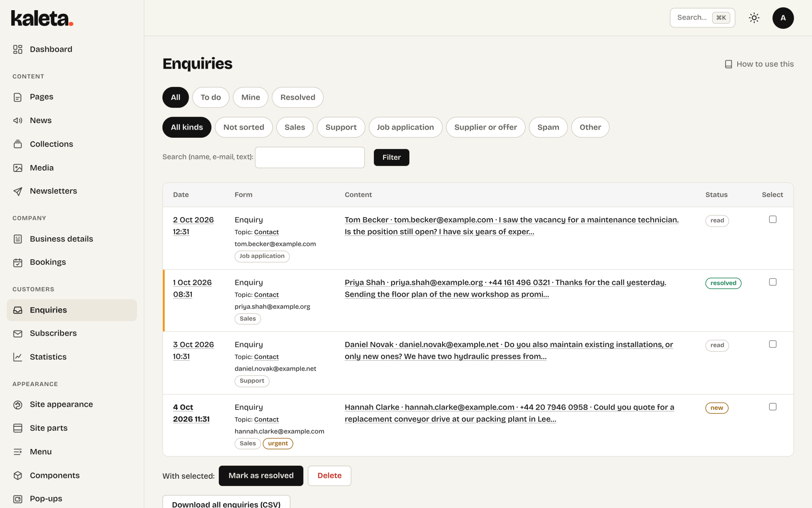Switch to the To do tab

211,98
